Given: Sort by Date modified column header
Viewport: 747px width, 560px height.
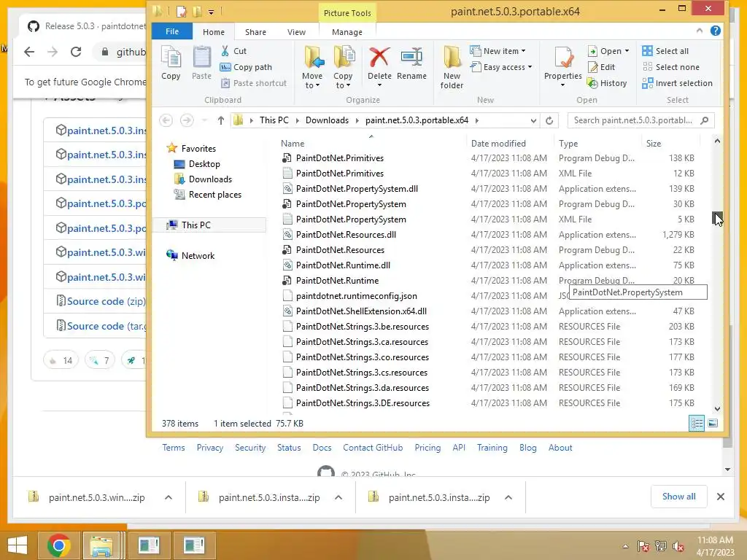Looking at the screenshot, I should [x=498, y=144].
